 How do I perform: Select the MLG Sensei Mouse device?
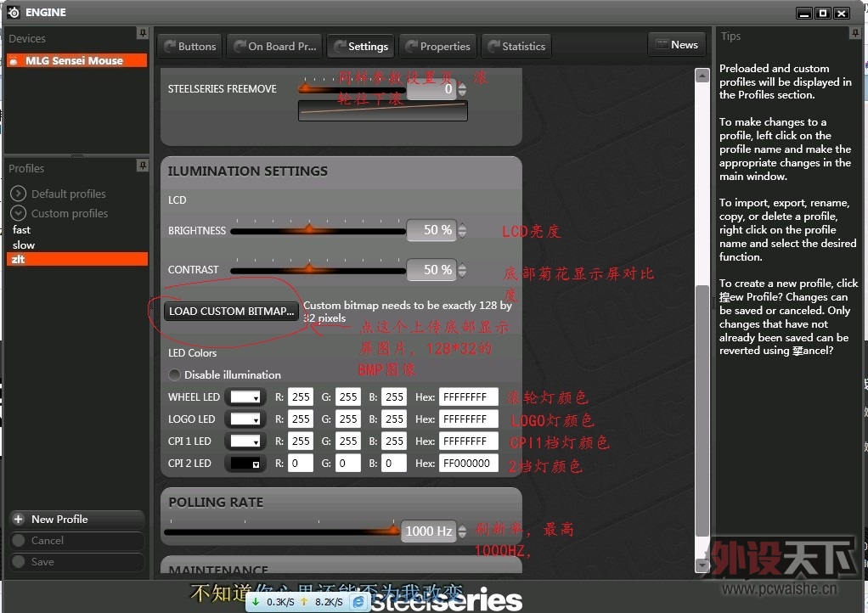pos(77,60)
